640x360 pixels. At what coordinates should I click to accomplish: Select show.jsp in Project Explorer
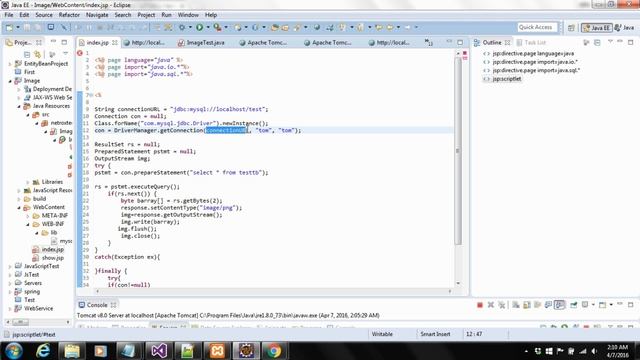[x=52, y=258]
